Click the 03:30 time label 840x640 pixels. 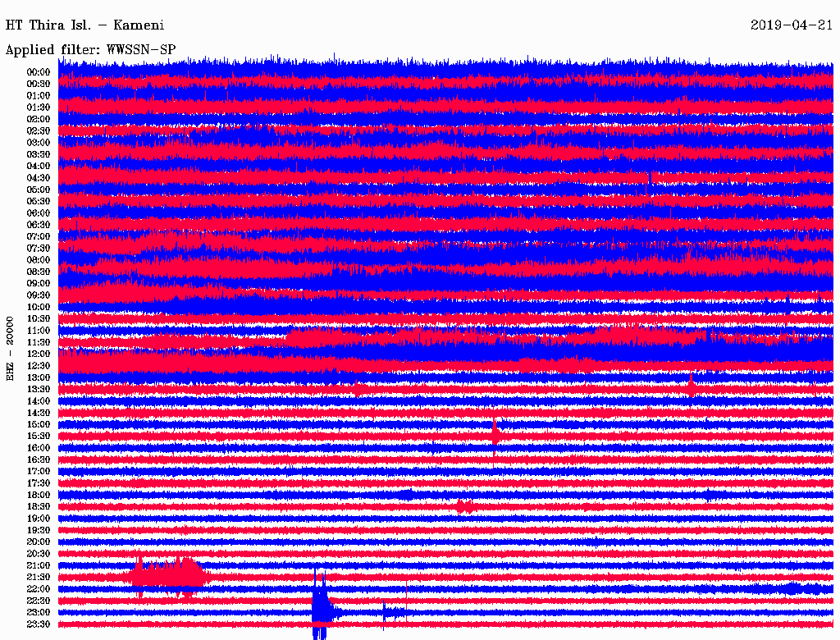point(39,154)
